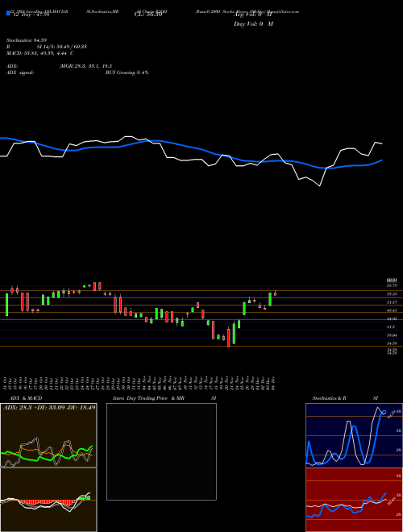The width and height of the screenshot is (403, 532).
Task: Click the 'ADX signal:' label
Action: (x=20, y=73)
